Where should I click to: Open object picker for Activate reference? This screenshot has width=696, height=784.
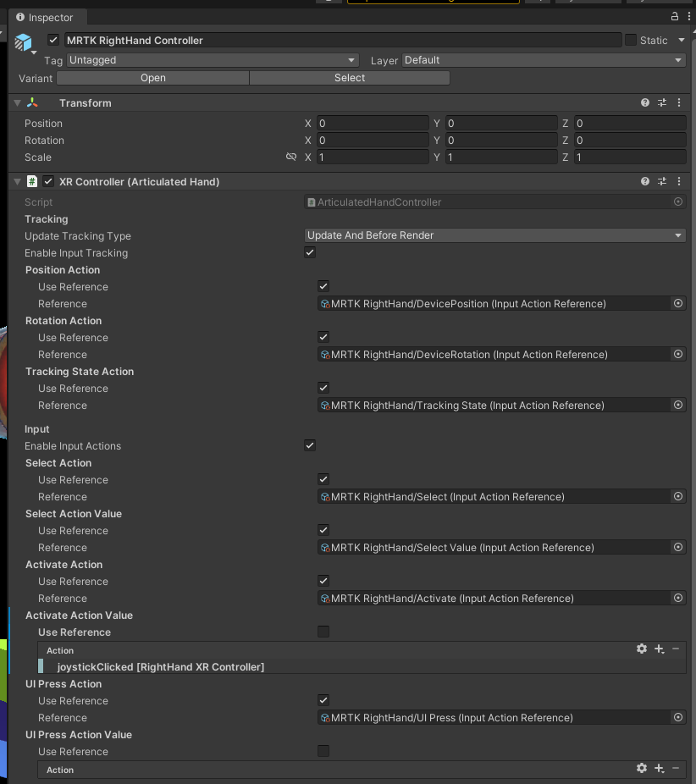point(678,598)
